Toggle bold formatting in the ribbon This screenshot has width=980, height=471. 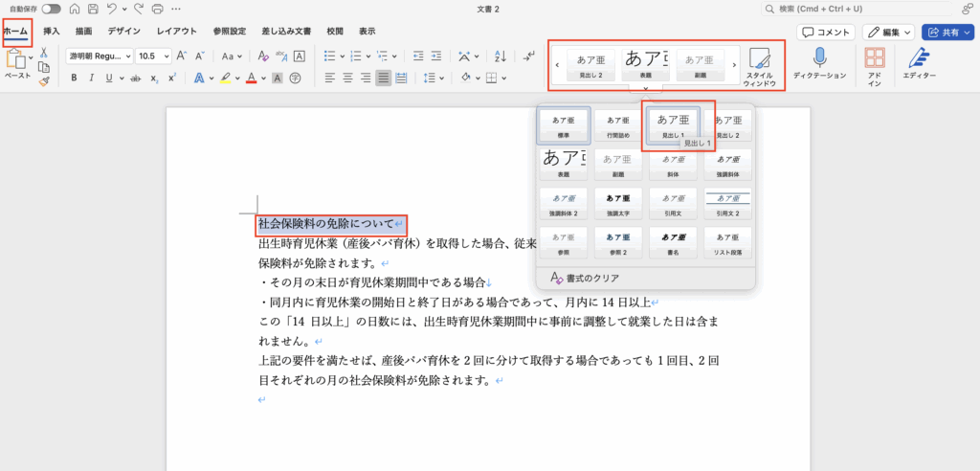(x=74, y=78)
